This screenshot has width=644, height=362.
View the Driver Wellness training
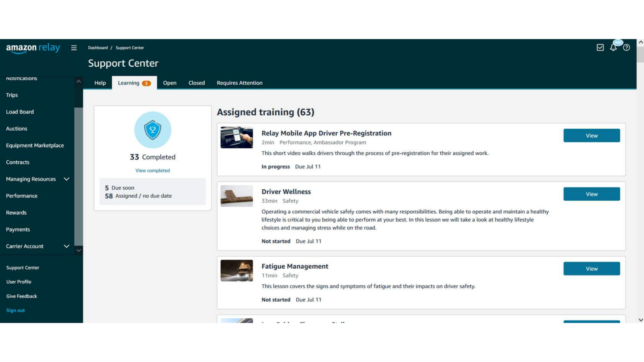coord(591,194)
